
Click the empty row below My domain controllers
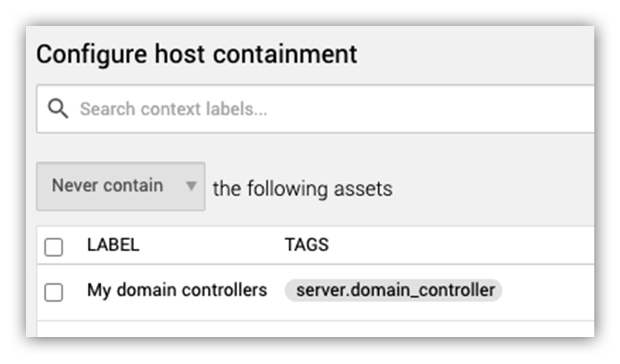click(x=315, y=329)
